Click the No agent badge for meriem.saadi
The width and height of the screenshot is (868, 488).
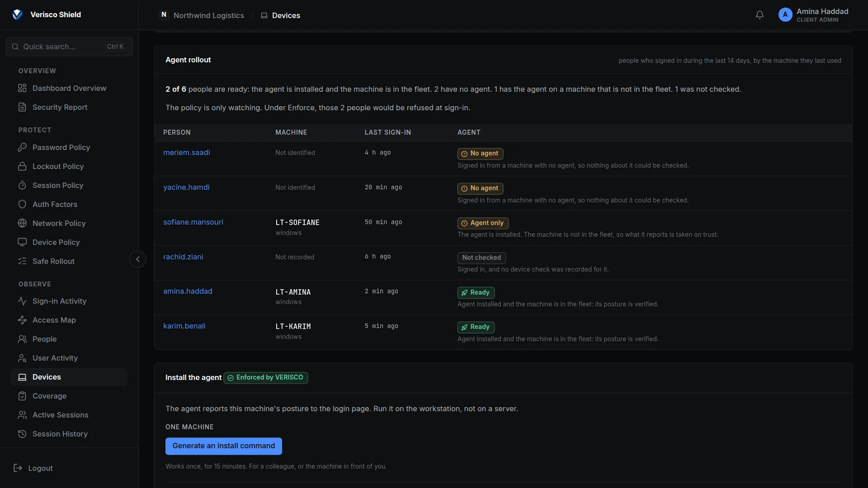click(480, 154)
